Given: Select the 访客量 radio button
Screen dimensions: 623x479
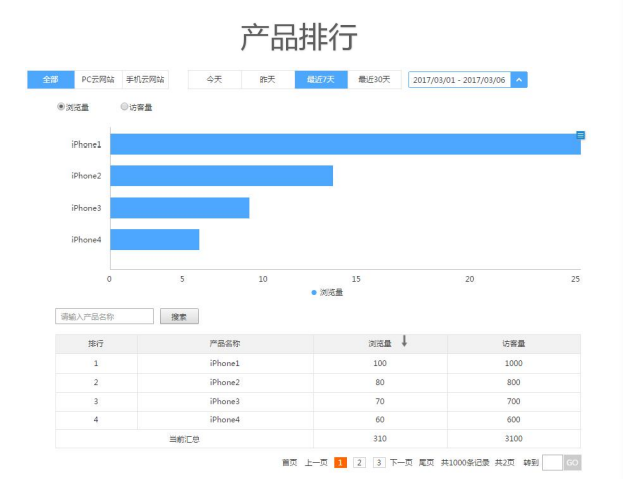Looking at the screenshot, I should pos(124,106).
